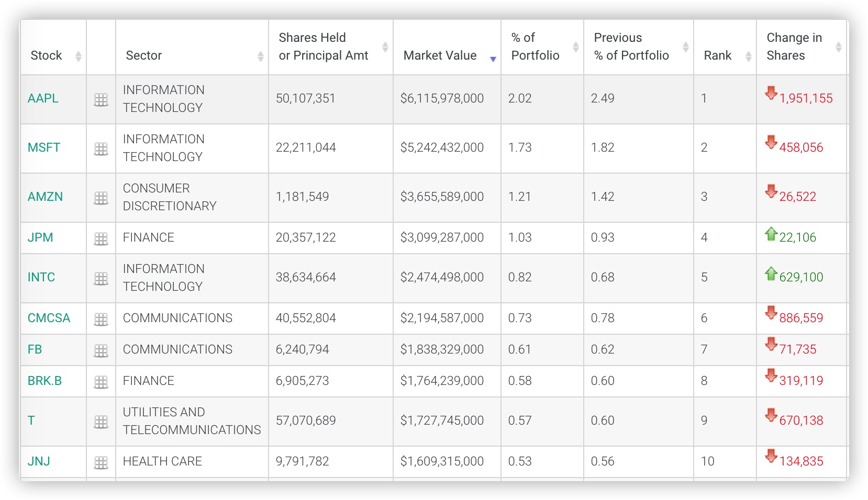The image size is (868, 500).
Task: Sort by Rank column header
Action: [x=717, y=55]
